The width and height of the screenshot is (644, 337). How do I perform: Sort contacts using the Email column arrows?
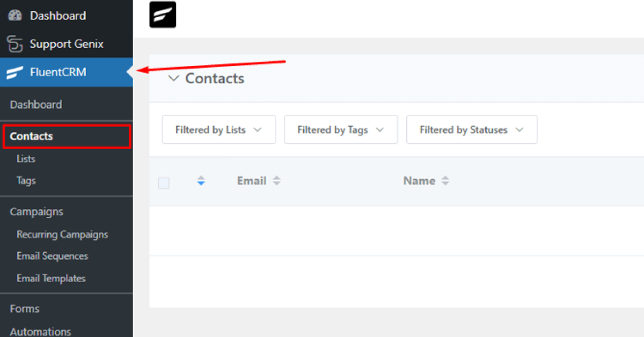pos(277,181)
